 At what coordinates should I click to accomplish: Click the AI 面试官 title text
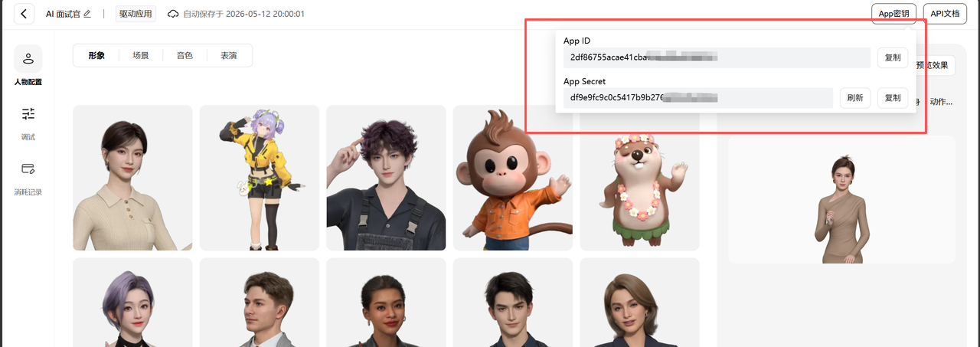point(63,14)
